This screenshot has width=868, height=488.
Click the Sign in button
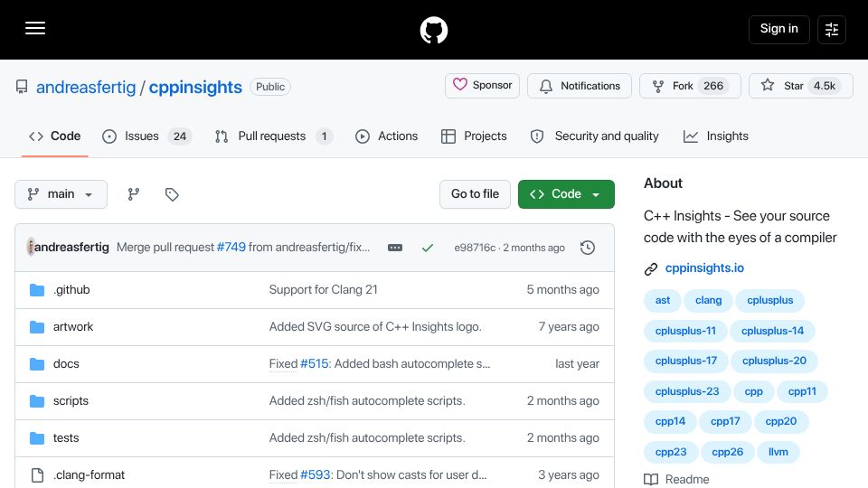[778, 29]
